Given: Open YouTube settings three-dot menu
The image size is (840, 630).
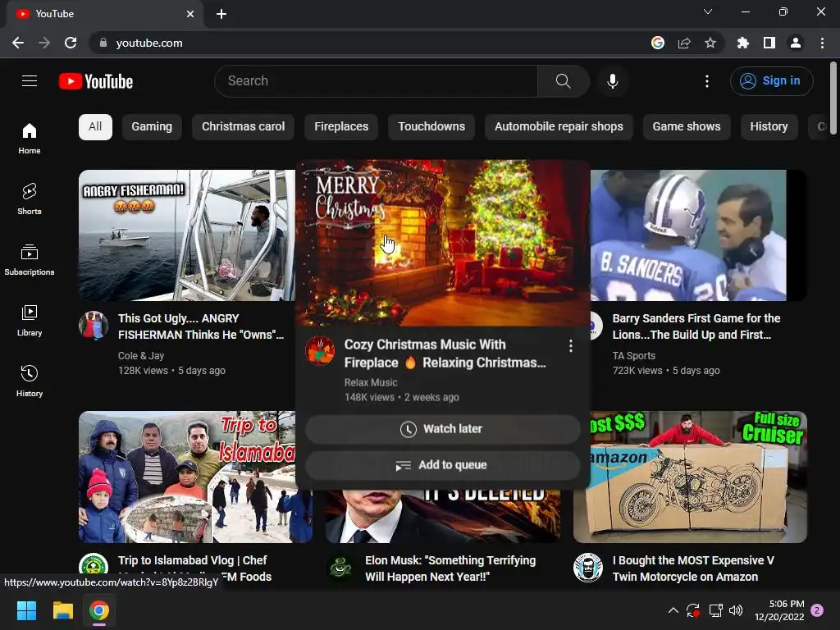Looking at the screenshot, I should (x=706, y=81).
